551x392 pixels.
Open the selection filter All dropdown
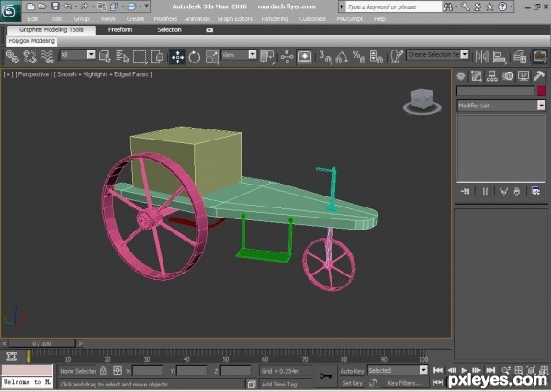click(91, 54)
